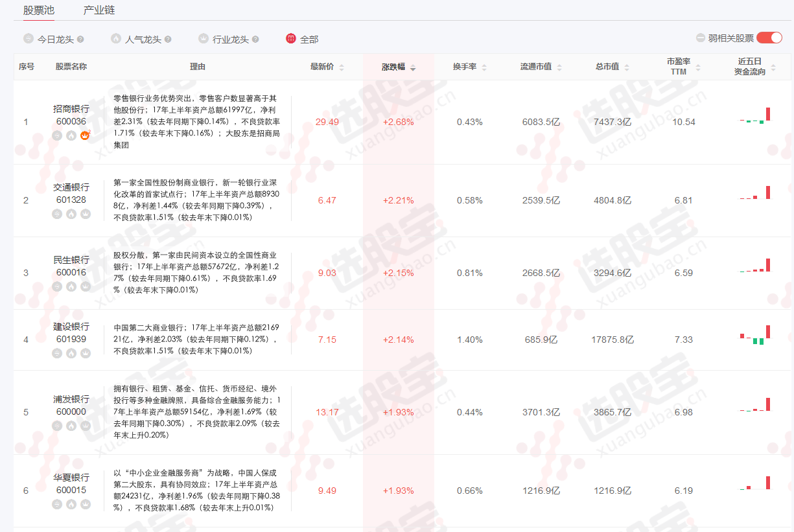794x532 pixels.
Task: Open the 民生银行 stock page
Action: pos(71,260)
